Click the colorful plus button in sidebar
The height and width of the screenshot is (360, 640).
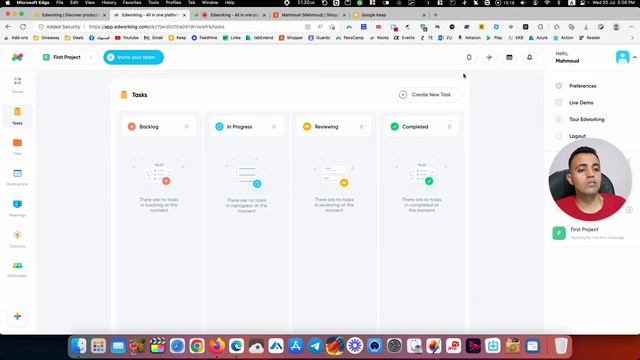(x=17, y=316)
